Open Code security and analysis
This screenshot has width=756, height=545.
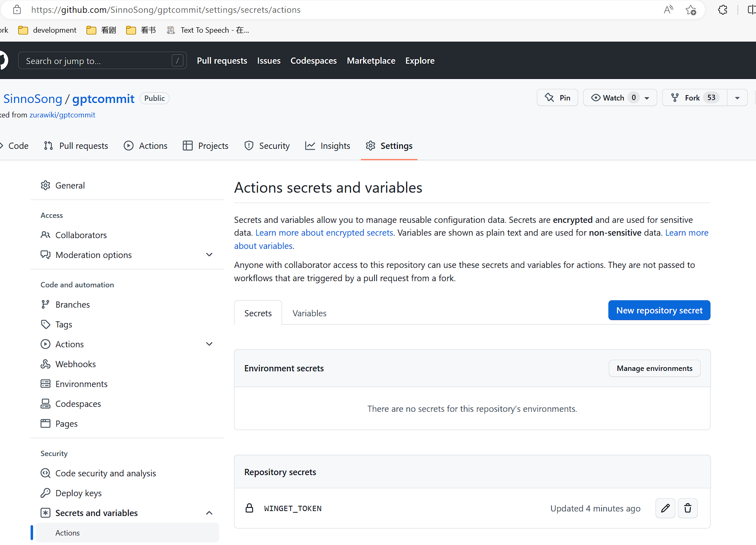click(127, 473)
